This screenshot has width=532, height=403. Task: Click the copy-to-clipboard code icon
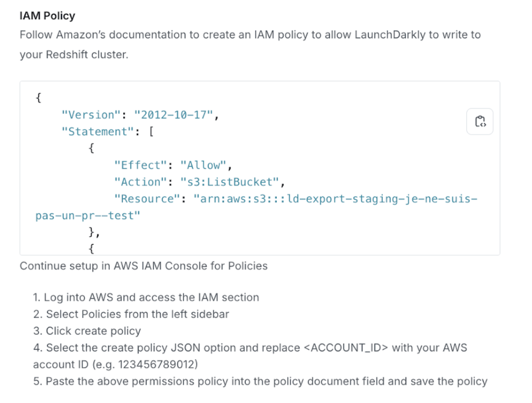479,121
